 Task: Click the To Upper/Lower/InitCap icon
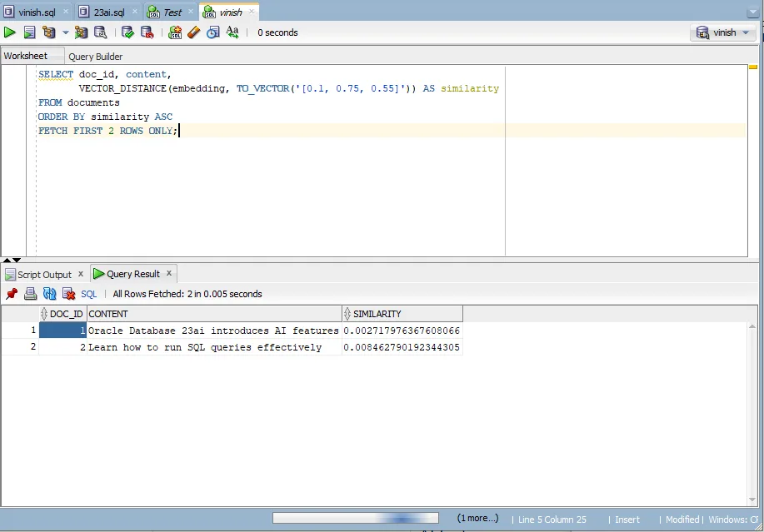click(232, 32)
